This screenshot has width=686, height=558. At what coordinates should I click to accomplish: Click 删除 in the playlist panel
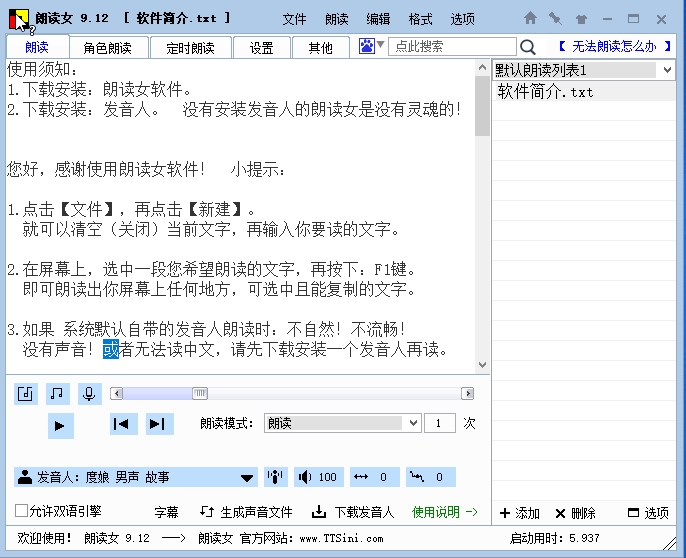(575, 513)
